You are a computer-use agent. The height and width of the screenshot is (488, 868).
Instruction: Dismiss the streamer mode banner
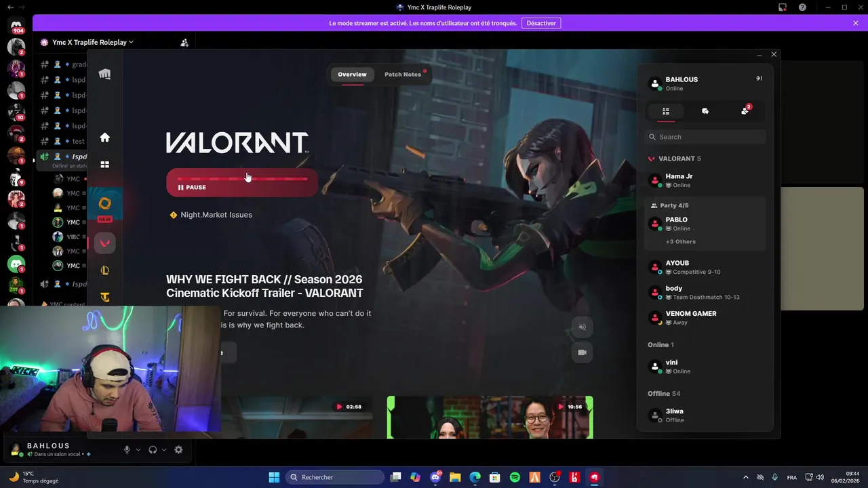(x=856, y=23)
